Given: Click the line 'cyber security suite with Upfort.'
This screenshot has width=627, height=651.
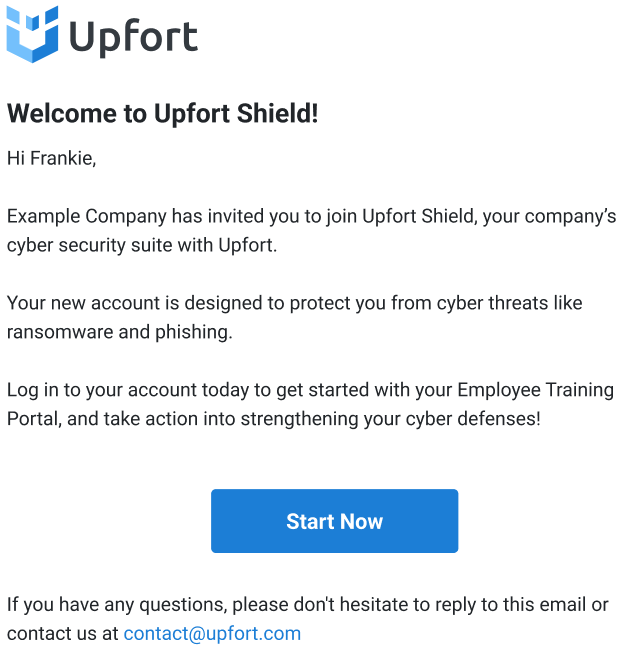Looking at the screenshot, I should click(142, 245).
